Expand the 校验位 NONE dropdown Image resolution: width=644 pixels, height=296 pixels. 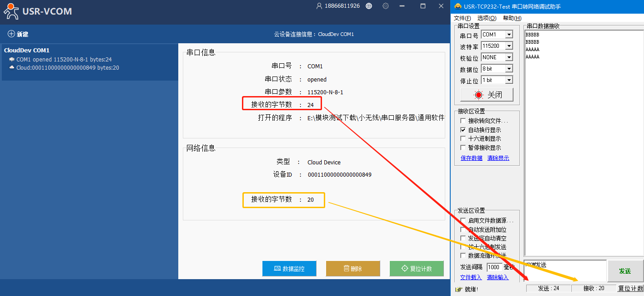coord(509,57)
